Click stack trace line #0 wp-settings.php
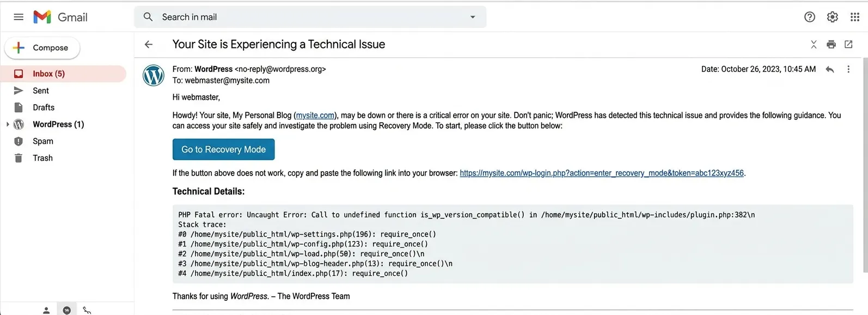This screenshot has height=315, width=868. click(x=307, y=234)
